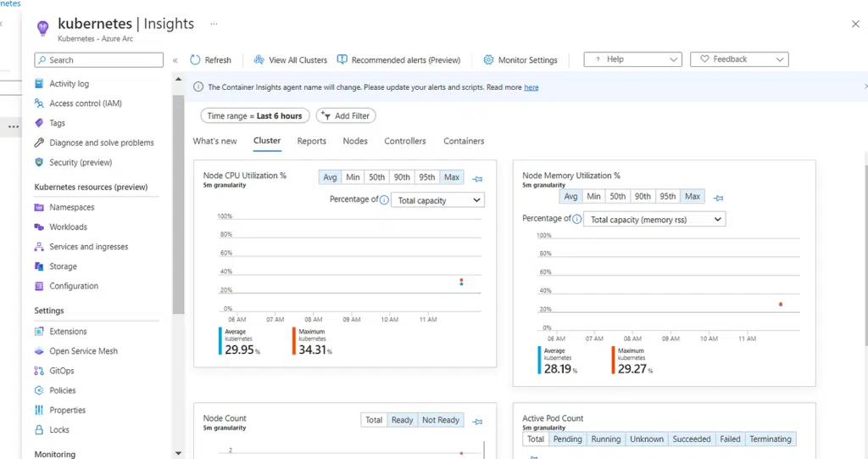Viewport: 868px width, 459px height.
Task: Open the Reports tab
Action: (312, 142)
